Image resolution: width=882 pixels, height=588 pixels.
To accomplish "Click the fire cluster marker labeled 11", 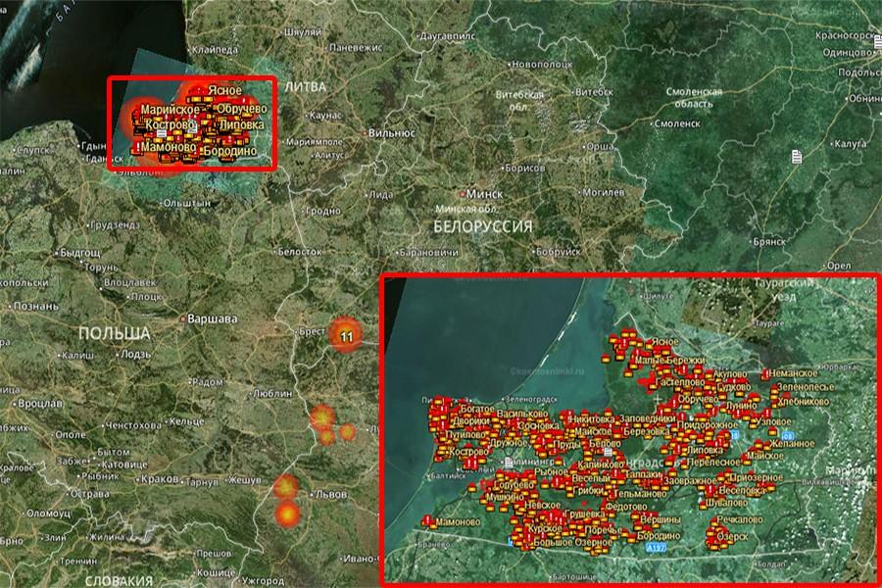I will click(x=345, y=336).
